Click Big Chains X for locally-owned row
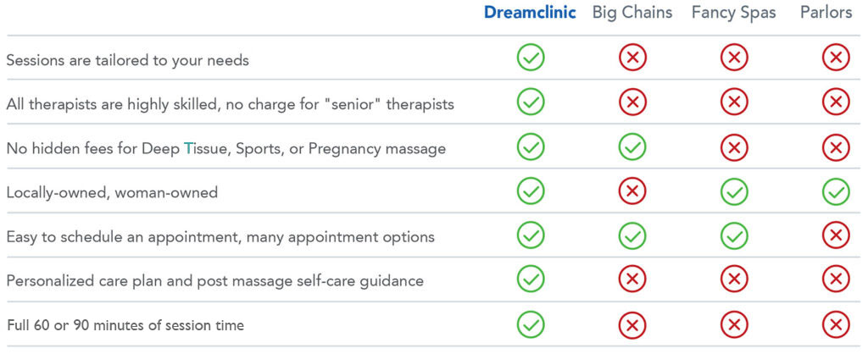This screenshot has height=354, width=868. [x=632, y=191]
